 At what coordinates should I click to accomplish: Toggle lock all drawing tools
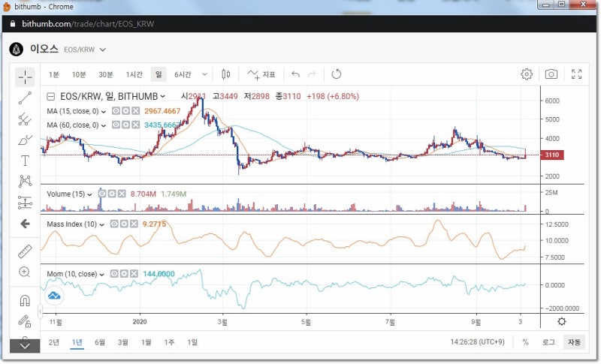(x=25, y=321)
